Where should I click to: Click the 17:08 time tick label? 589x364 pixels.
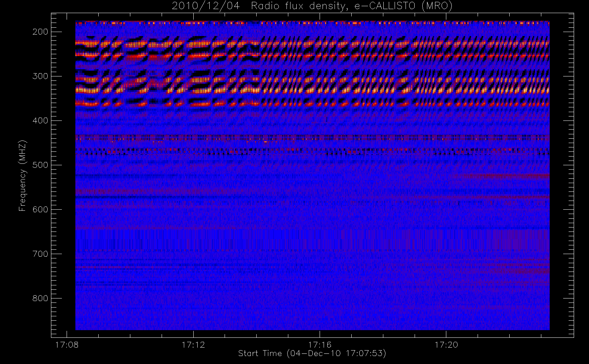point(67,345)
